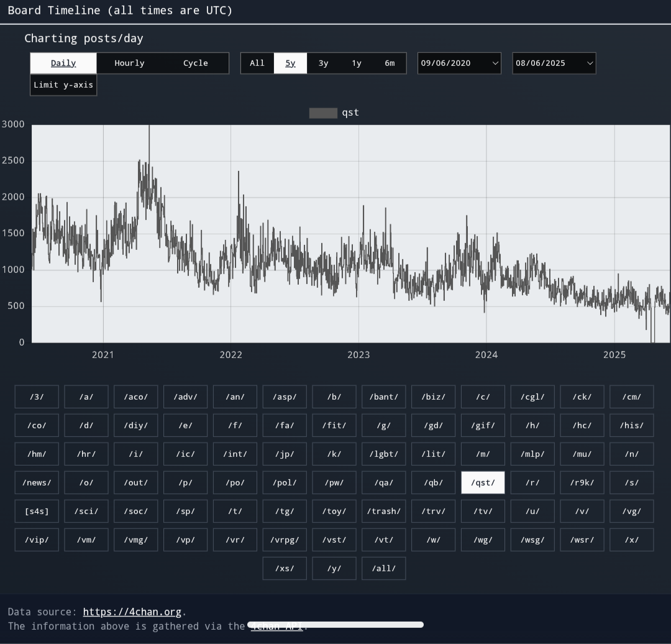
Task: Select the Cycle chart mode
Action: point(196,63)
